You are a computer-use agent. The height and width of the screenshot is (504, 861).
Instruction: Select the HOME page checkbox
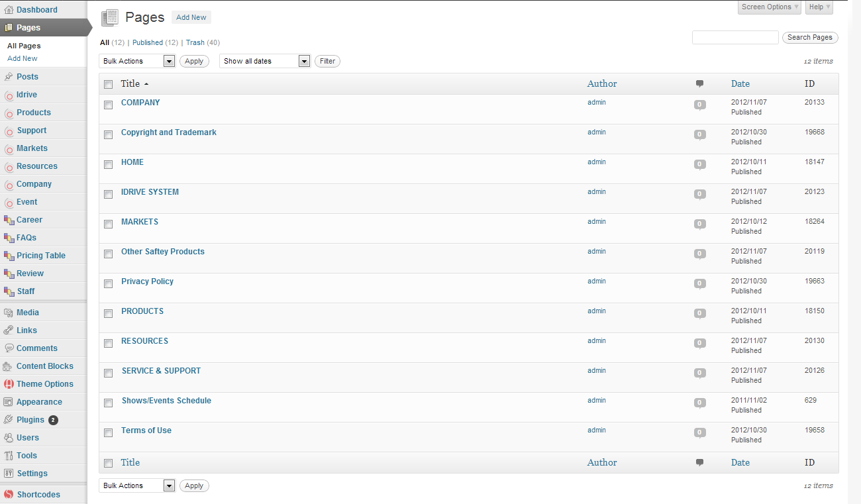click(x=108, y=164)
